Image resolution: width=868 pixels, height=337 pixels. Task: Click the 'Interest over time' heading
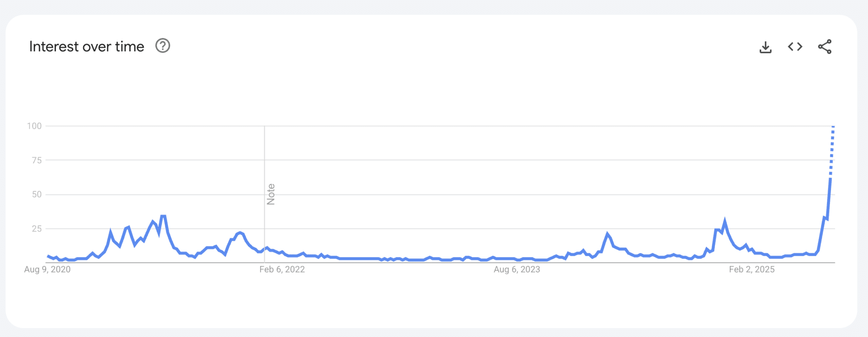(86, 47)
